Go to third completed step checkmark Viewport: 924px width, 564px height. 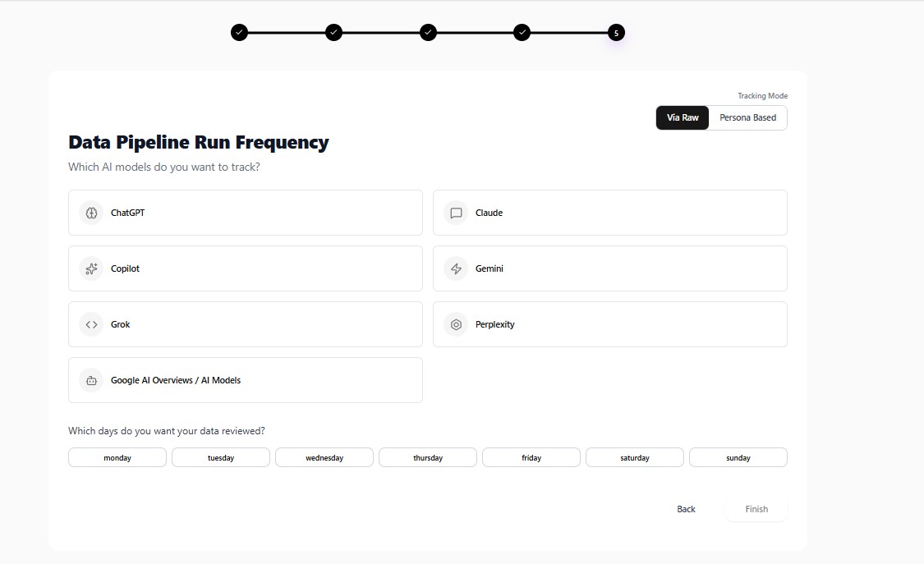click(429, 32)
